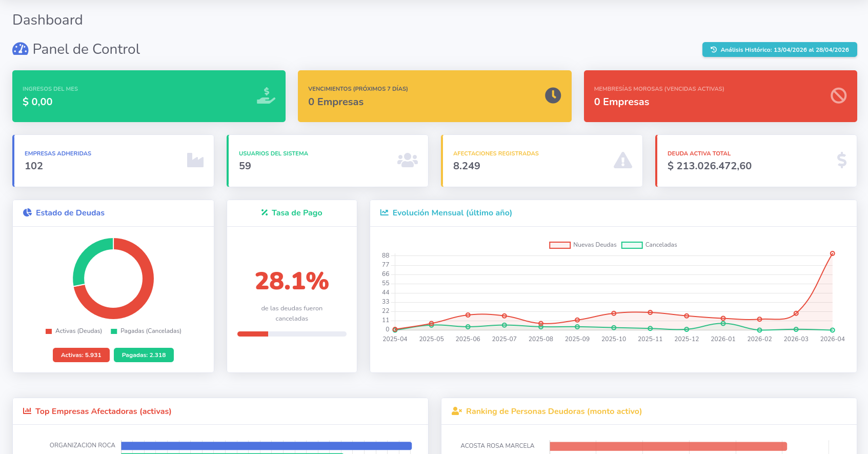
Task: Click the payment rate progress bar
Action: [x=292, y=334]
